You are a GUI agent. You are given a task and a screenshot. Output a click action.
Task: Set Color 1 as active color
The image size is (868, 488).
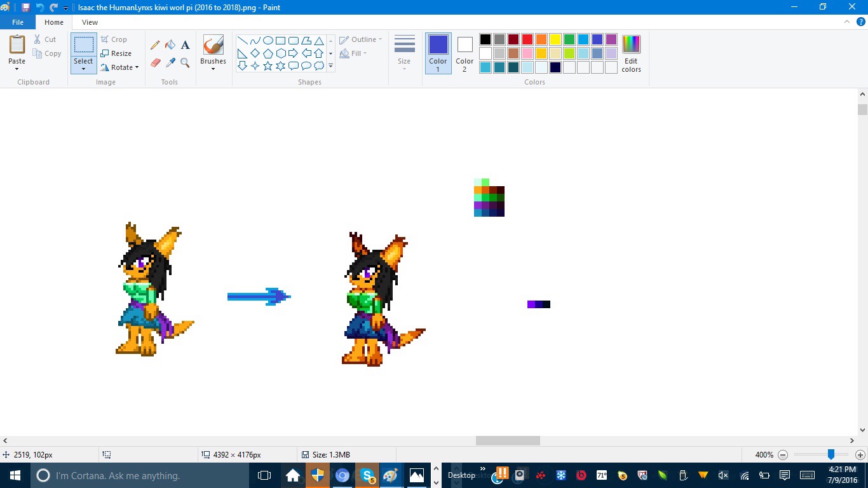pyautogui.click(x=438, y=53)
